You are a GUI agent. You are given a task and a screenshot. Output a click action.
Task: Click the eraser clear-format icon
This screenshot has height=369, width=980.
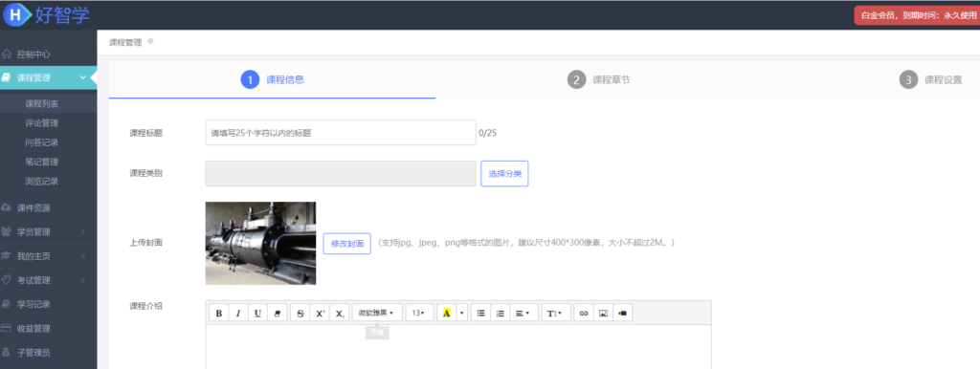coord(277,314)
